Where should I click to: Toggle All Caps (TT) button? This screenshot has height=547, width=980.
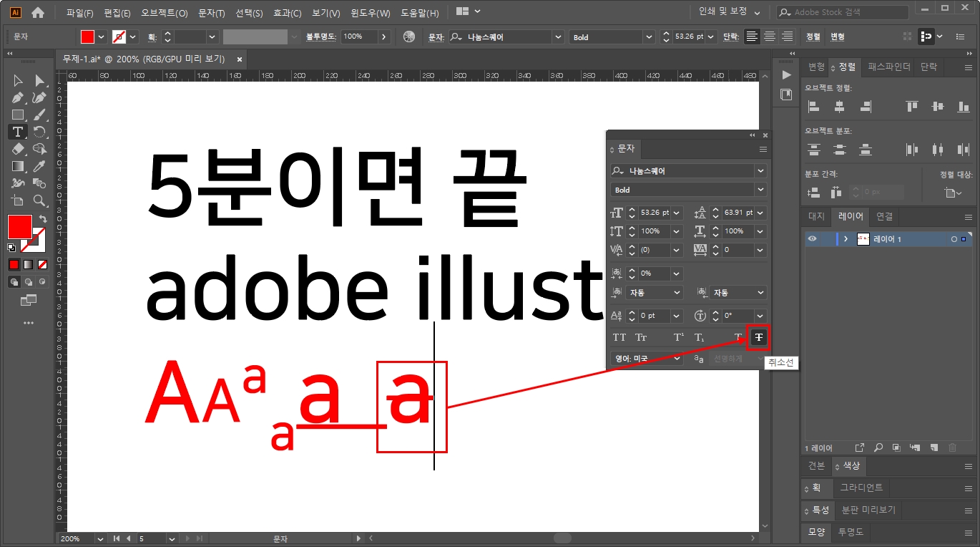[x=619, y=337]
